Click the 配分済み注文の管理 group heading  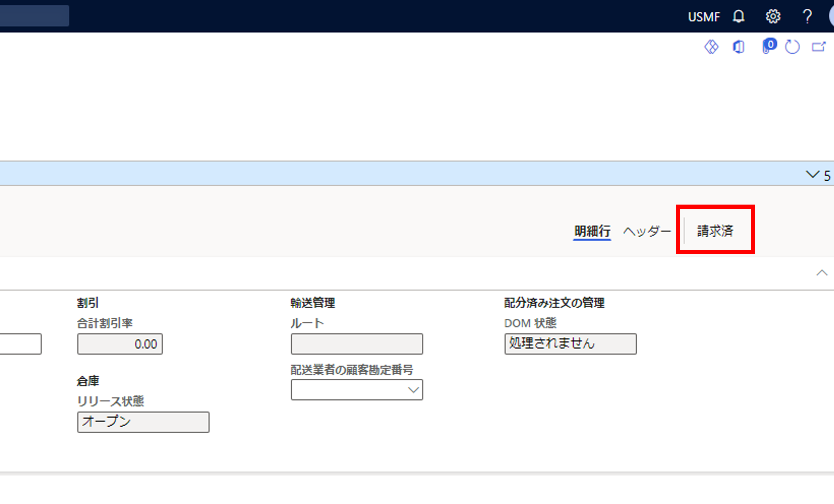click(x=554, y=303)
